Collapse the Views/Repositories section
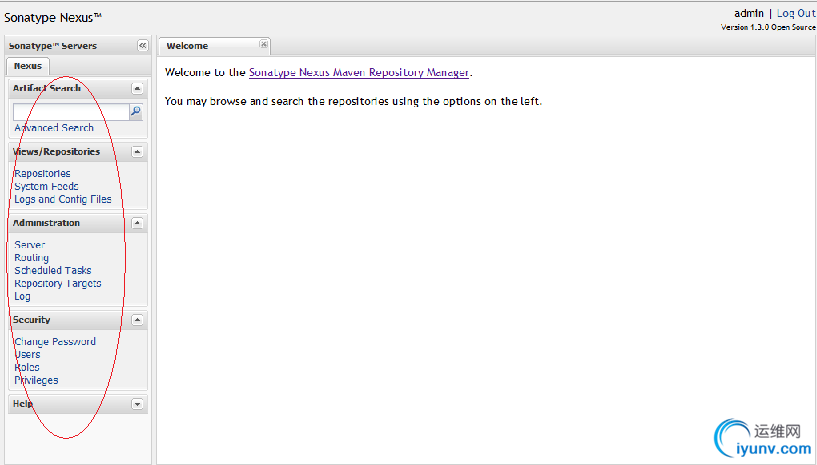The height and width of the screenshot is (465, 817). tap(137, 152)
